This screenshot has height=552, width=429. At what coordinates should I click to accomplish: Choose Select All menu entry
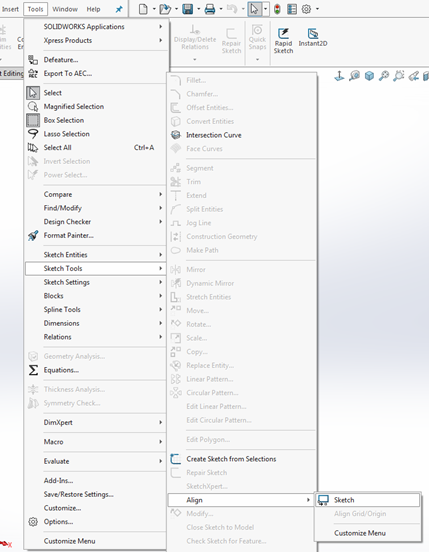click(x=95, y=148)
